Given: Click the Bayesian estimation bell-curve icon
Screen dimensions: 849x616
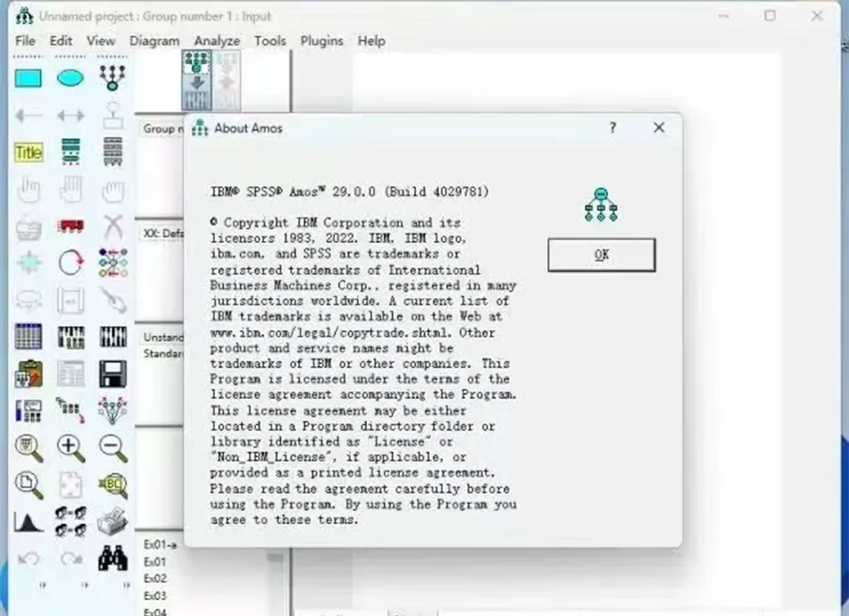Looking at the screenshot, I should (29, 521).
